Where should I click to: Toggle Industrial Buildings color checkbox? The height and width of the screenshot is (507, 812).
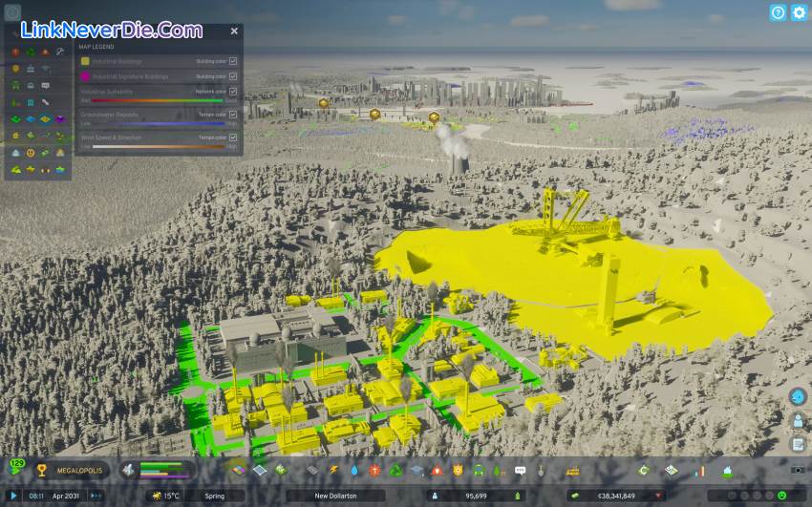tap(233, 61)
